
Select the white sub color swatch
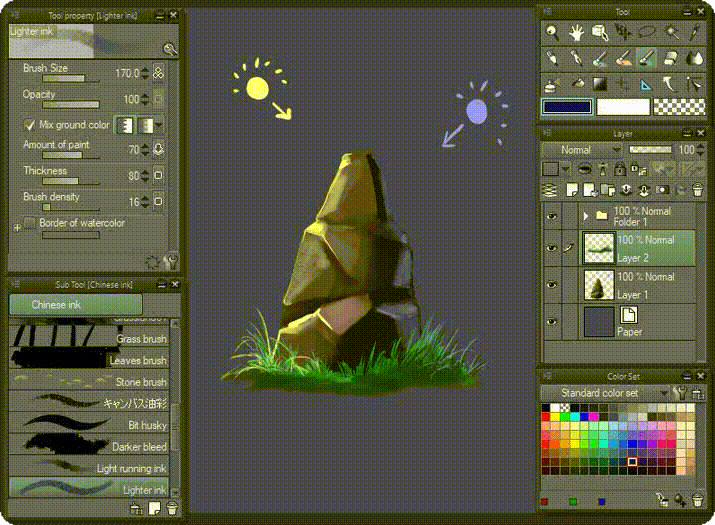(x=623, y=107)
